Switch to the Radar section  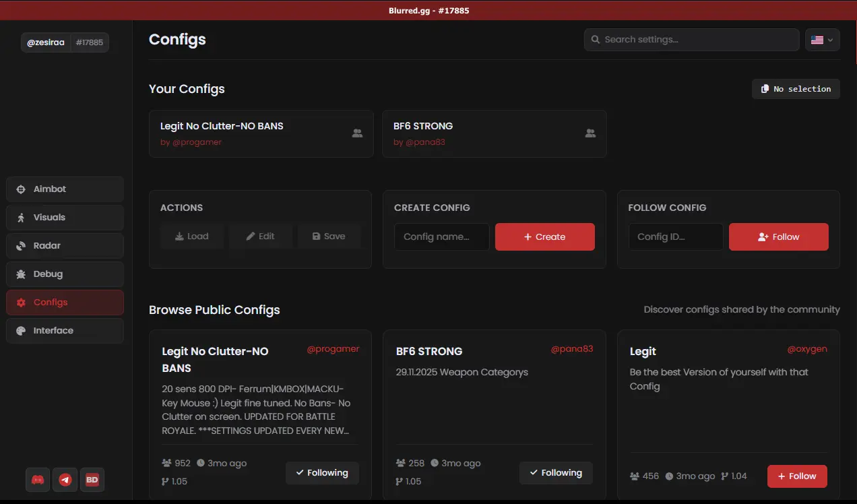tap(65, 246)
